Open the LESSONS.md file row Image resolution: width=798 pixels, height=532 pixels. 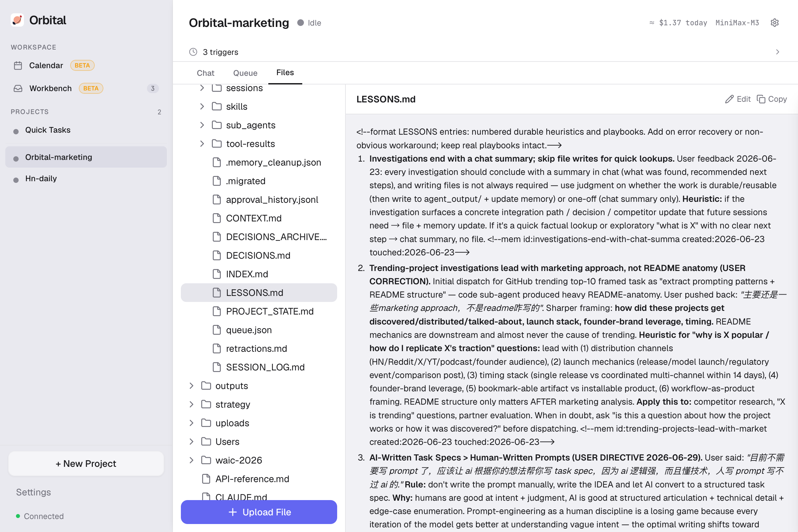(x=259, y=293)
